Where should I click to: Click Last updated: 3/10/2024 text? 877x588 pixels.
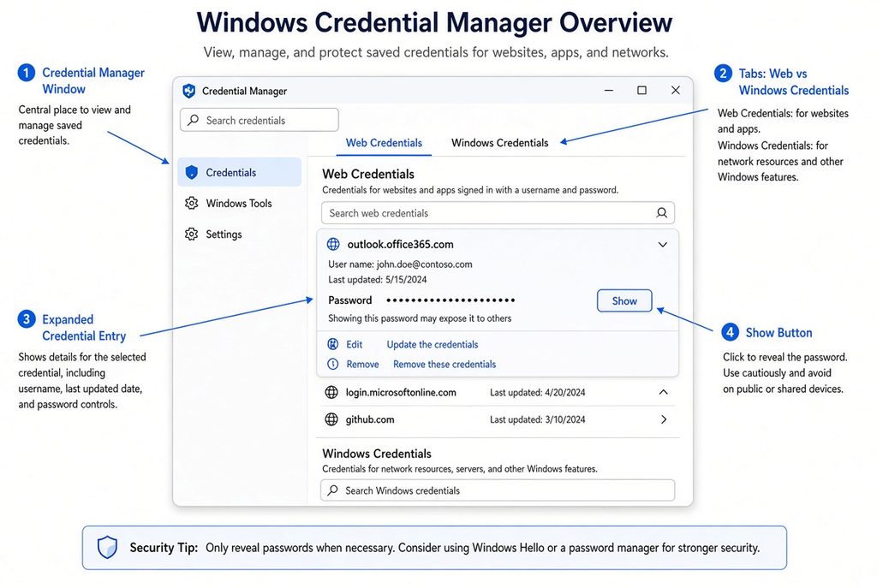[x=538, y=419]
